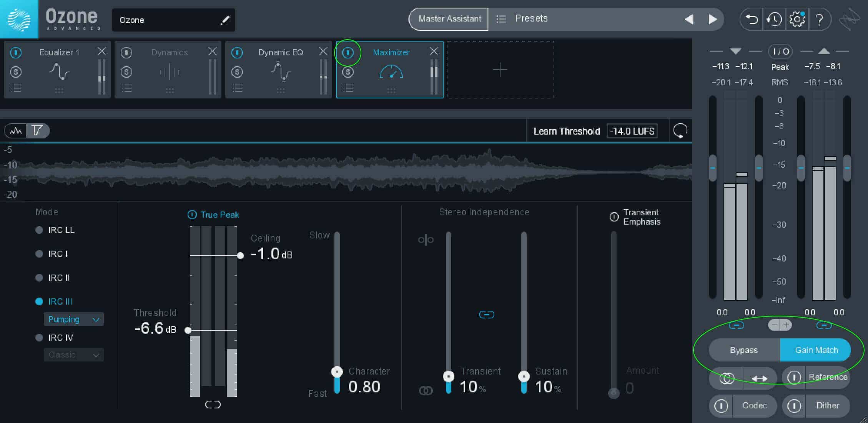Open Dynamic EQ module preset list

[237, 88]
